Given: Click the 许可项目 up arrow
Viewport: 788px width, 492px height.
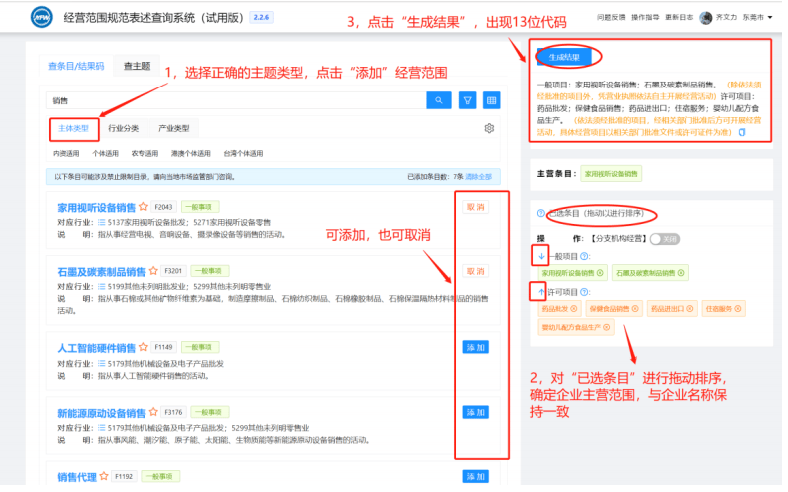Looking at the screenshot, I should [x=540, y=291].
